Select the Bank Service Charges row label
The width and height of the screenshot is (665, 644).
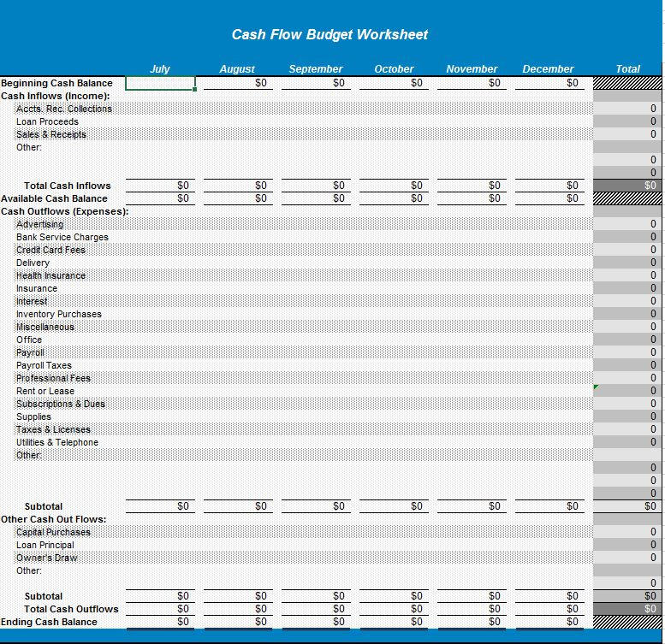[x=62, y=237]
